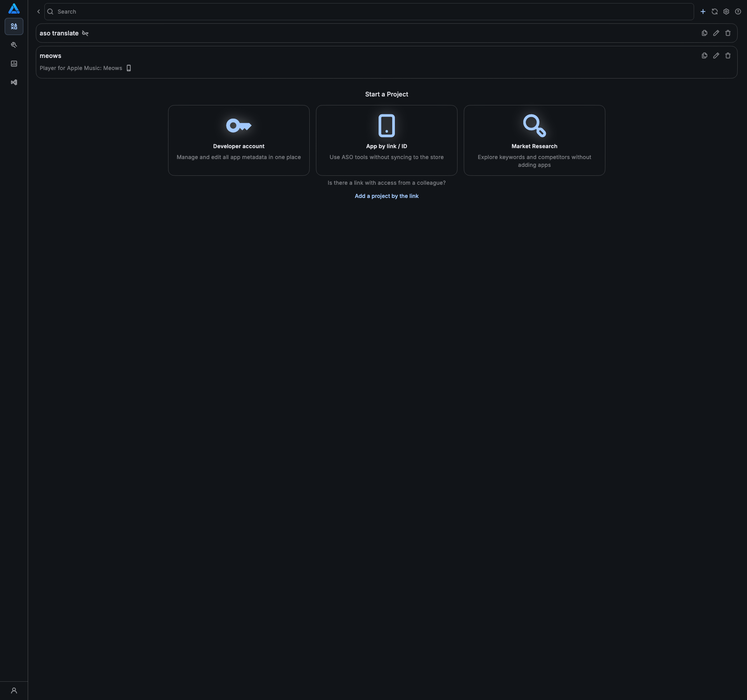Click the refresh sync icon

click(715, 12)
